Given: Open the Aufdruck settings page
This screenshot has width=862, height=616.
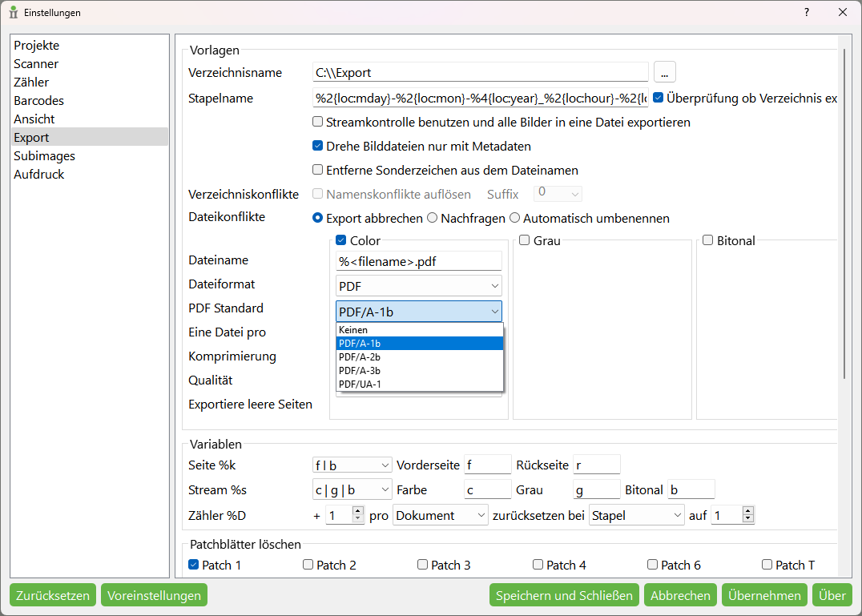Looking at the screenshot, I should [x=89, y=174].
